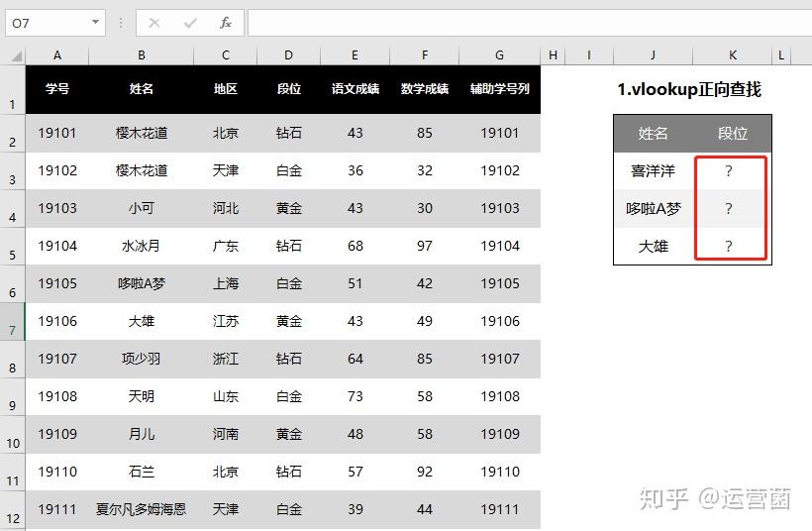Click 哆啦A梦 in the main table
This screenshot has width=812, height=531.
click(141, 284)
